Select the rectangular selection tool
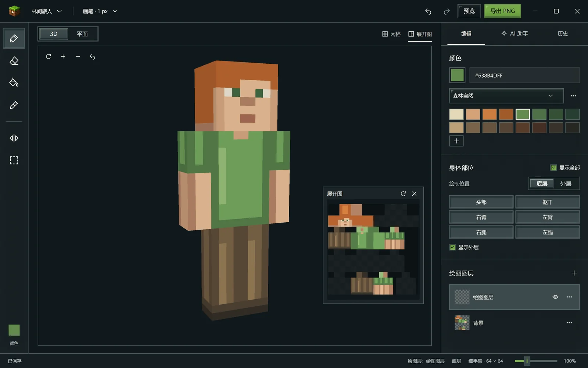The image size is (588, 368). tap(14, 160)
